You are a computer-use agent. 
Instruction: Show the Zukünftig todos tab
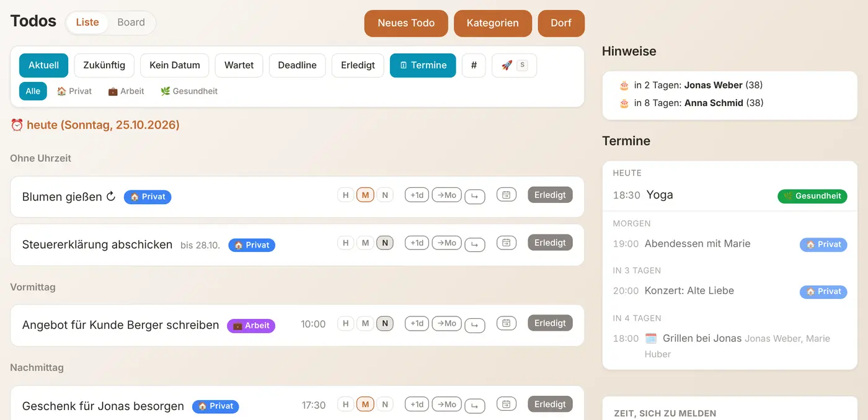104,65
